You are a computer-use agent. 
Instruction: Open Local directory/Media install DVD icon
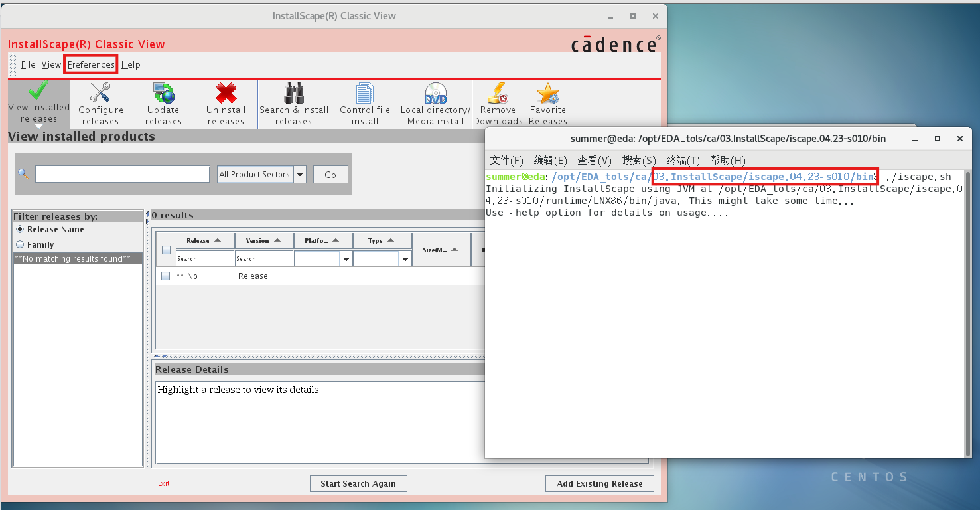[435, 93]
